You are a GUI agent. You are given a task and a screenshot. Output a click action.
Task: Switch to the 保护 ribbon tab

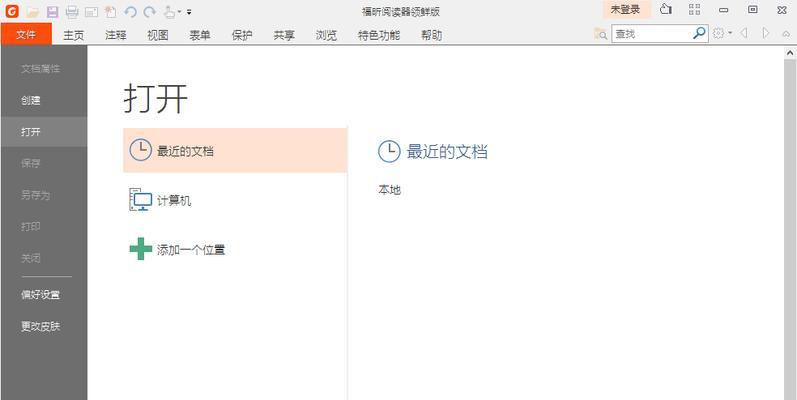tap(242, 35)
